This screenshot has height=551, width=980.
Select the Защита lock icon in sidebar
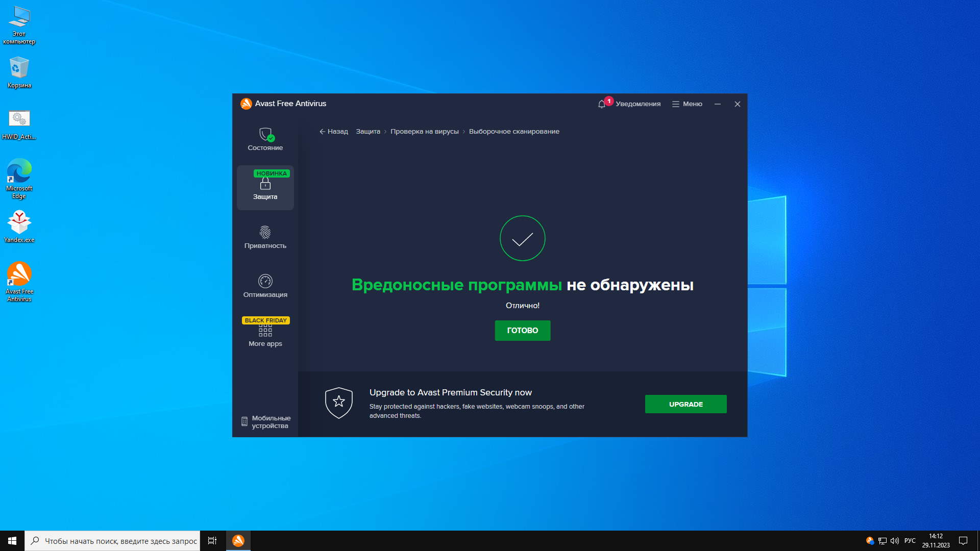pos(265,184)
